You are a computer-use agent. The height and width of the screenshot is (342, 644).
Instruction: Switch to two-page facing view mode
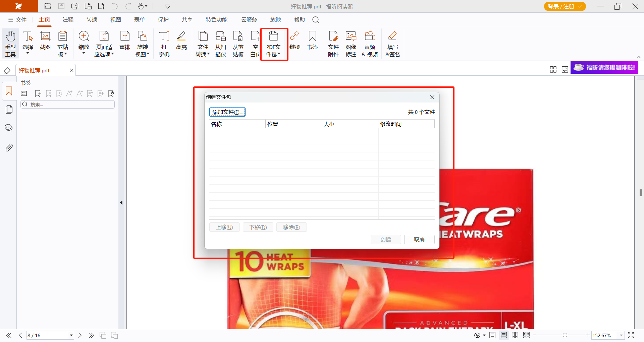[515, 335]
